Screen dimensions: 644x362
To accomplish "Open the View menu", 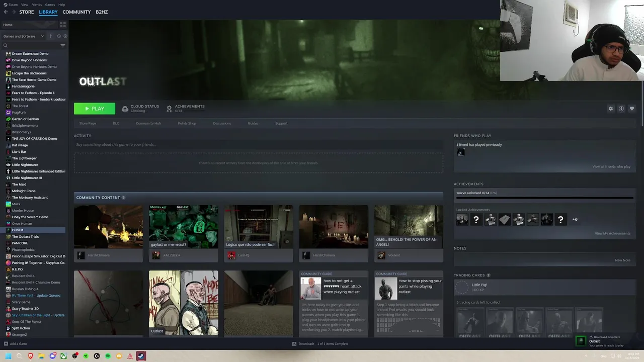I will pos(25,5).
